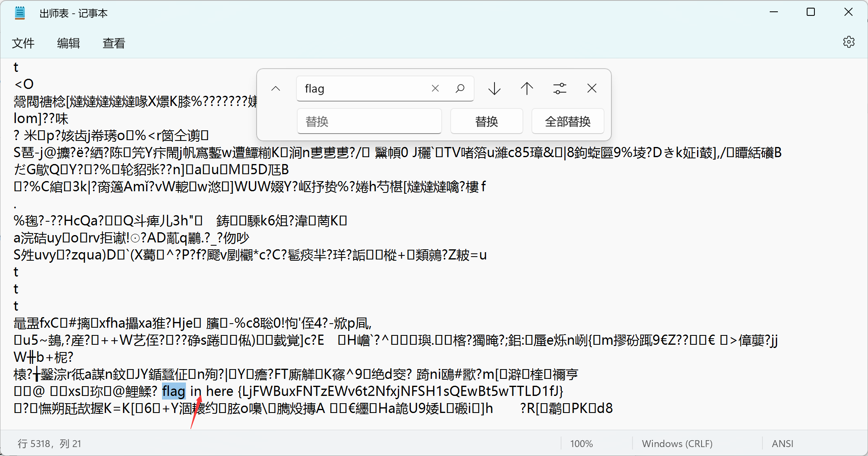
Task: Open find options sliders icon
Action: [559, 89]
